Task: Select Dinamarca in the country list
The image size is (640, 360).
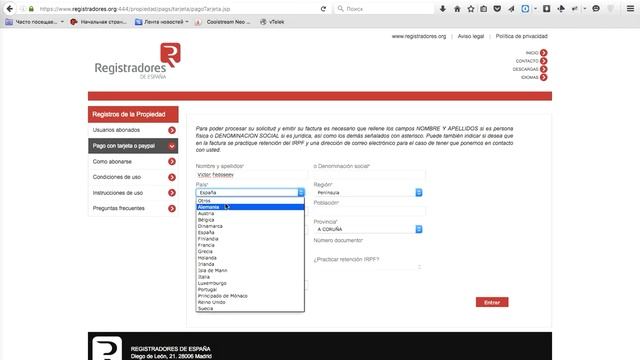Action: click(x=250, y=226)
